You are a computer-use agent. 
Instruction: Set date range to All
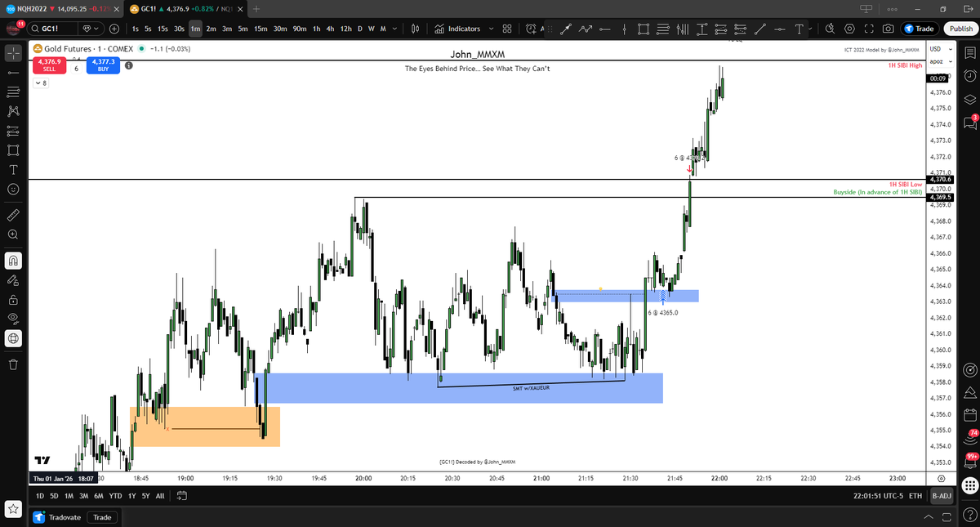point(160,496)
